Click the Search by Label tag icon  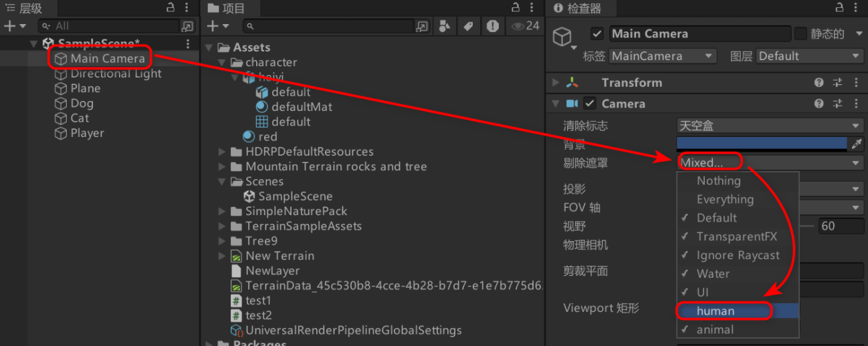click(x=469, y=26)
